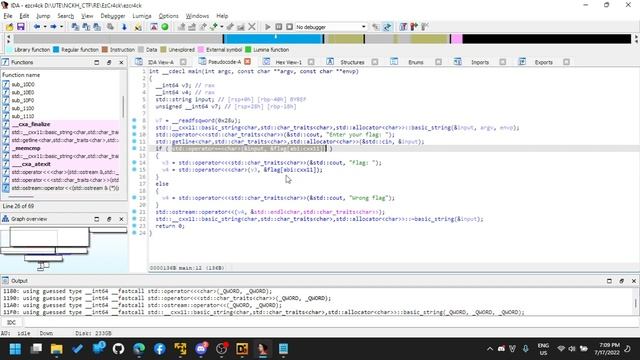Close the Graph overview panel
This screenshot has height=360, width=640.
click(x=121, y=219)
